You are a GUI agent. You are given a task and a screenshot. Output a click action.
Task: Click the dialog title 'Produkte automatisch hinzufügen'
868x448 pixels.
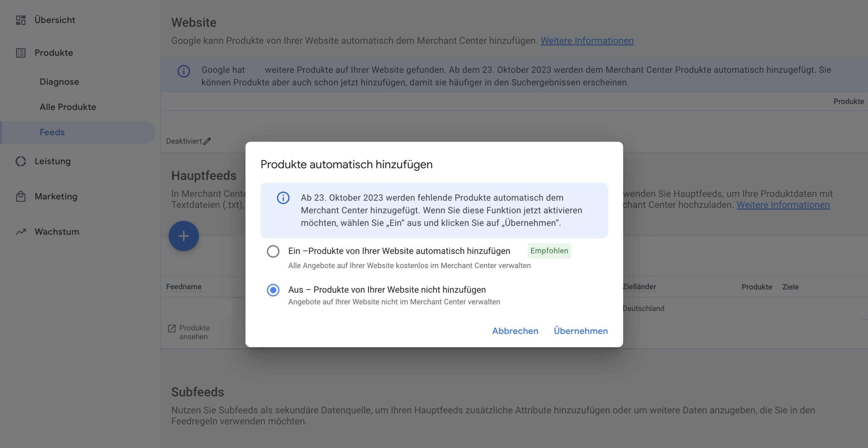[x=347, y=165]
